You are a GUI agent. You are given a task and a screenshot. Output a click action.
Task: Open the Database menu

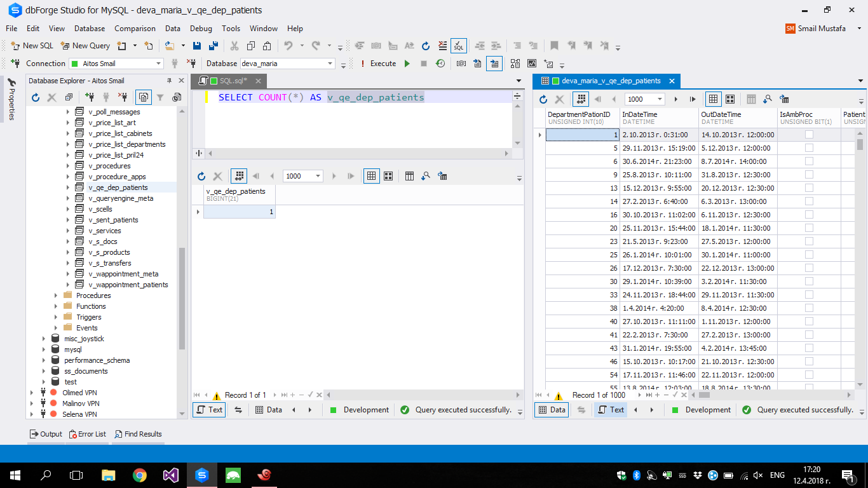click(x=90, y=29)
